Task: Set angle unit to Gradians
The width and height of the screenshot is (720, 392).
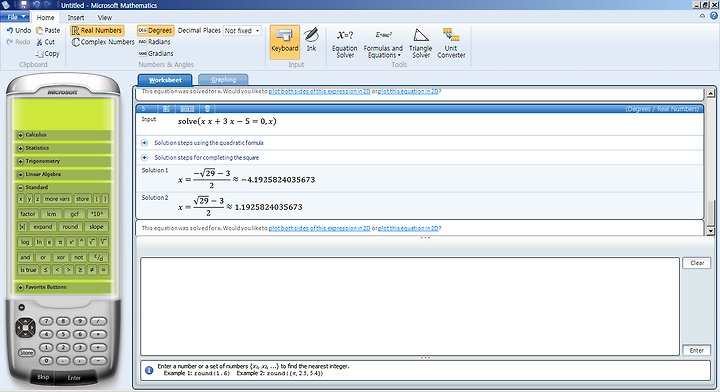Action: coord(156,53)
